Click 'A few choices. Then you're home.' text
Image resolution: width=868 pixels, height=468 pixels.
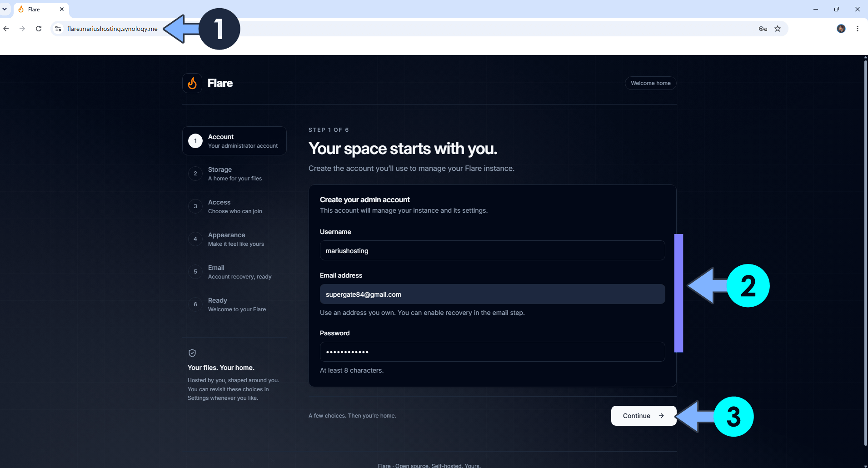click(x=352, y=416)
